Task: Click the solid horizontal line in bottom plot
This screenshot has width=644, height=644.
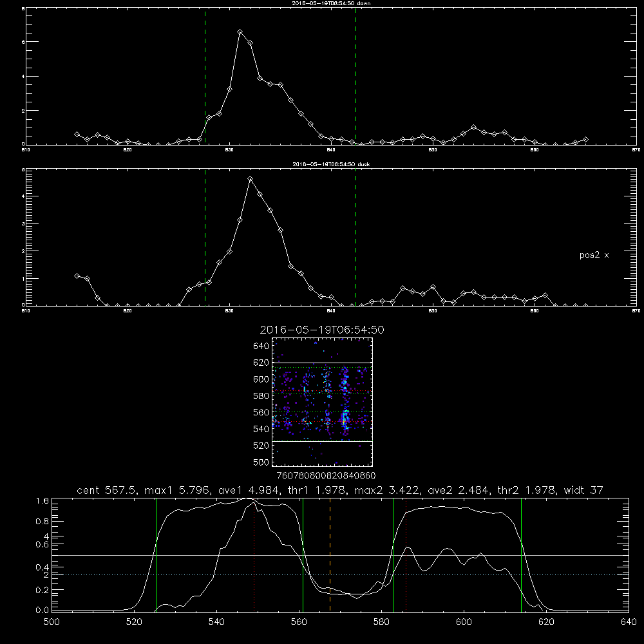Action: pos(341,555)
